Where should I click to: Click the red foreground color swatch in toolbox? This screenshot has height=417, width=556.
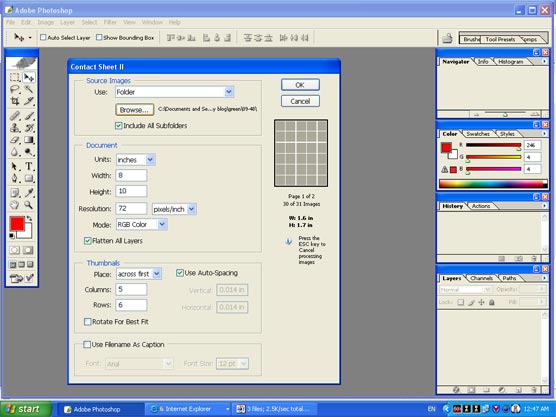click(x=17, y=223)
